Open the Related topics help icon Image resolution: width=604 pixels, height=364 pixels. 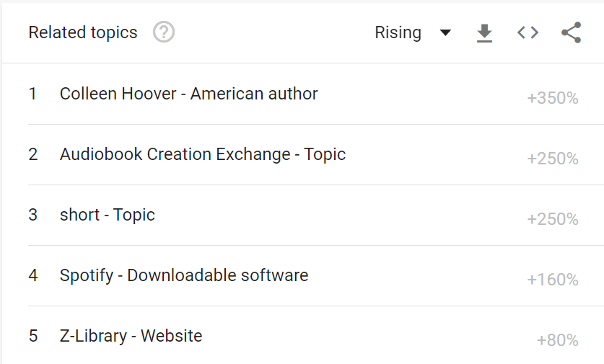[x=164, y=32]
